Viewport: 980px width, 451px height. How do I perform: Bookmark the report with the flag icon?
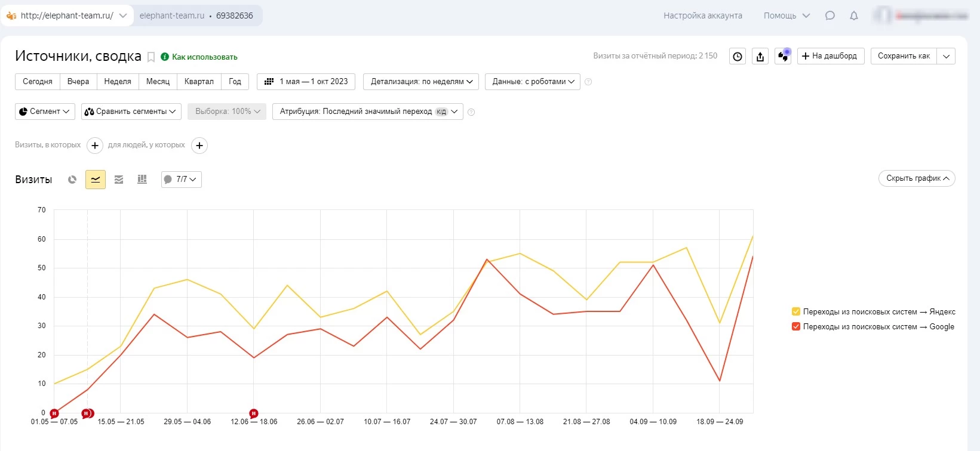tap(151, 57)
